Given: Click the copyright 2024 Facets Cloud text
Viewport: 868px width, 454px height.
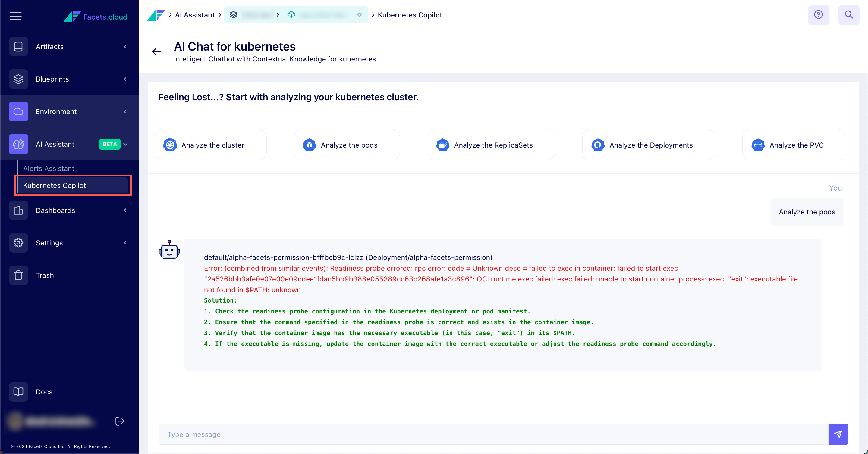Looking at the screenshot, I should click(x=61, y=446).
